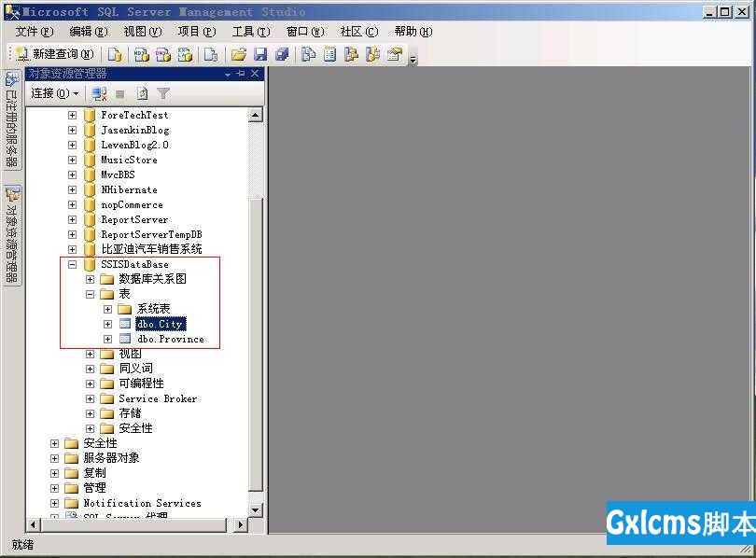Open the 项目(P) menu
The height and width of the screenshot is (558, 756).
(197, 32)
